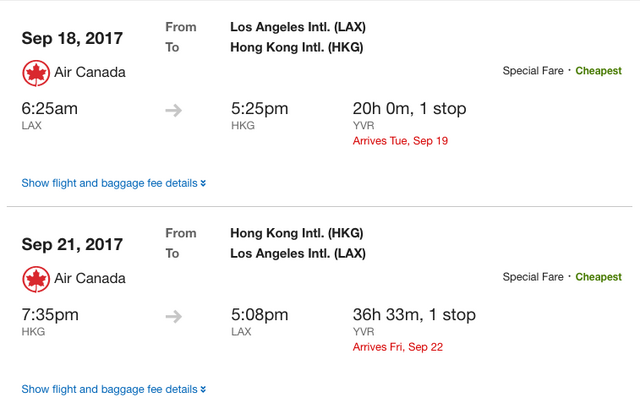The height and width of the screenshot is (403, 640).
Task: Select 'Special Fare' text on the Sep 21 flight
Action: click(535, 277)
